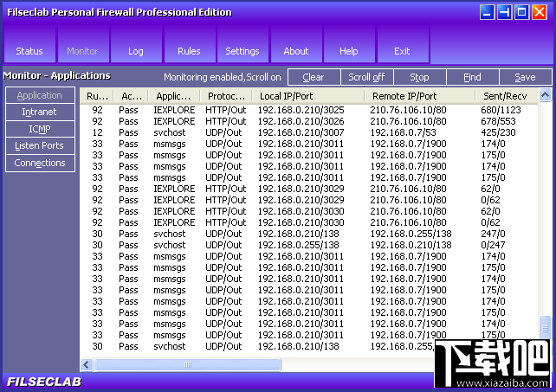556x392 pixels.
Task: Click the Exit button in the navigation bar
Action: [402, 44]
